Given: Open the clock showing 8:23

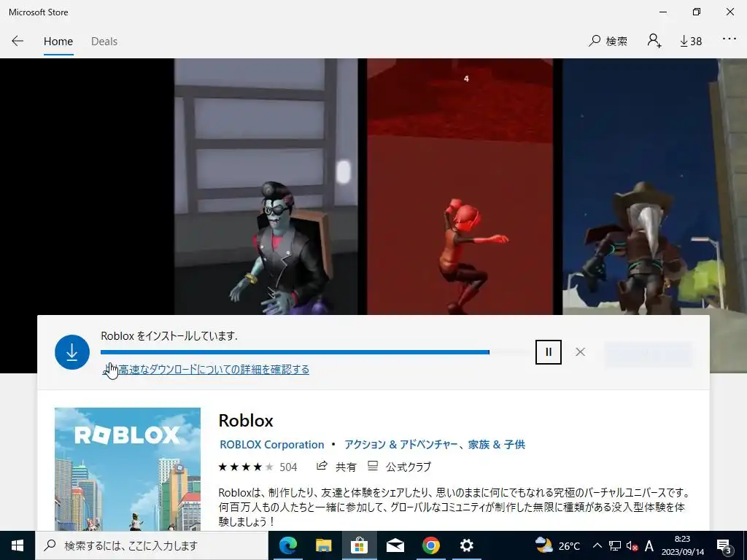Looking at the screenshot, I should point(682,545).
